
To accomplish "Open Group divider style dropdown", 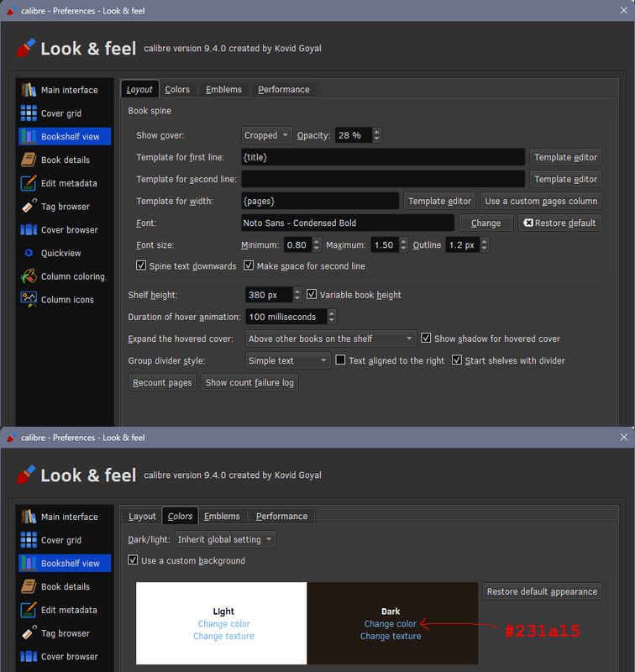I will (288, 360).
